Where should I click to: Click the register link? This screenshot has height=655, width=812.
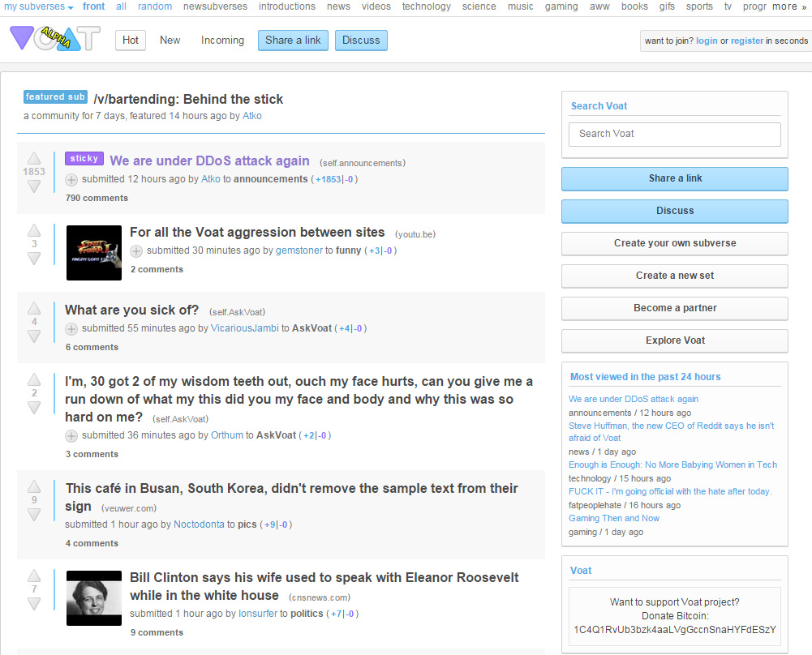(747, 41)
